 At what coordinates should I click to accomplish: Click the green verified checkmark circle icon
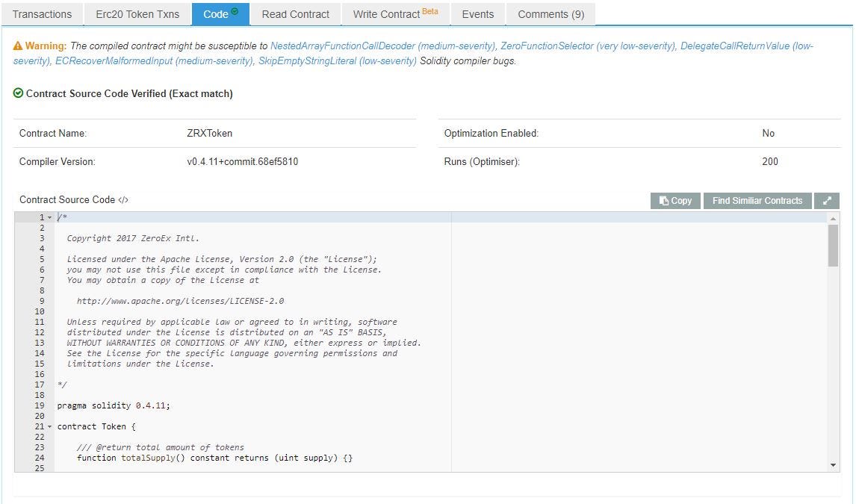click(17, 93)
